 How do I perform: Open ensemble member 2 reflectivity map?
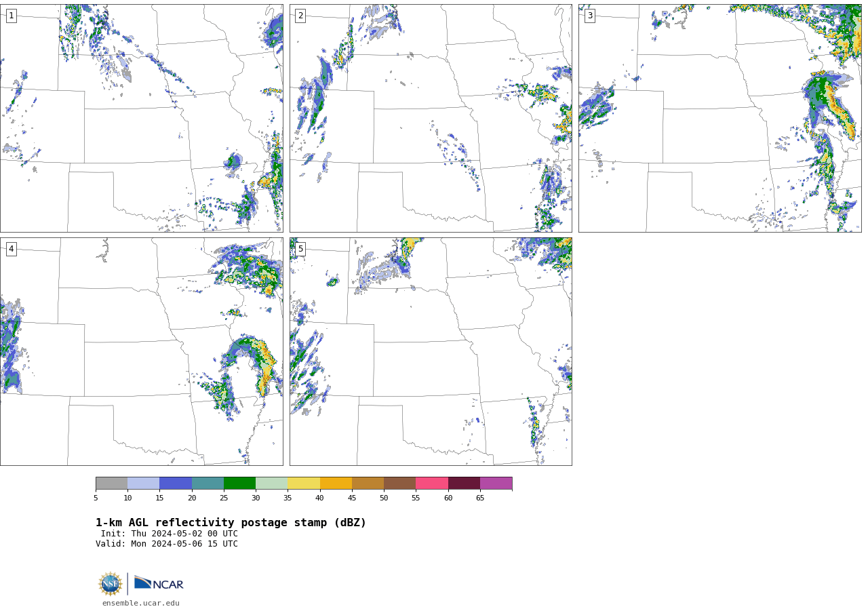(431, 118)
